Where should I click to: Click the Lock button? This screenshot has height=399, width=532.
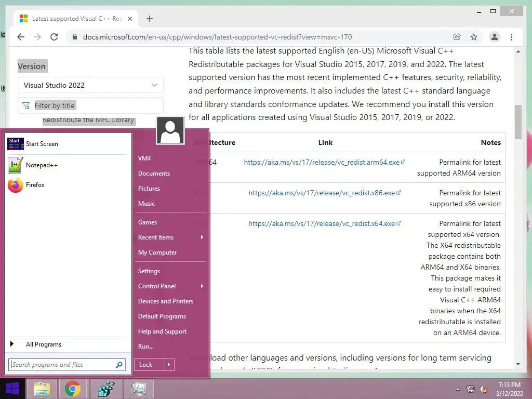(149, 365)
